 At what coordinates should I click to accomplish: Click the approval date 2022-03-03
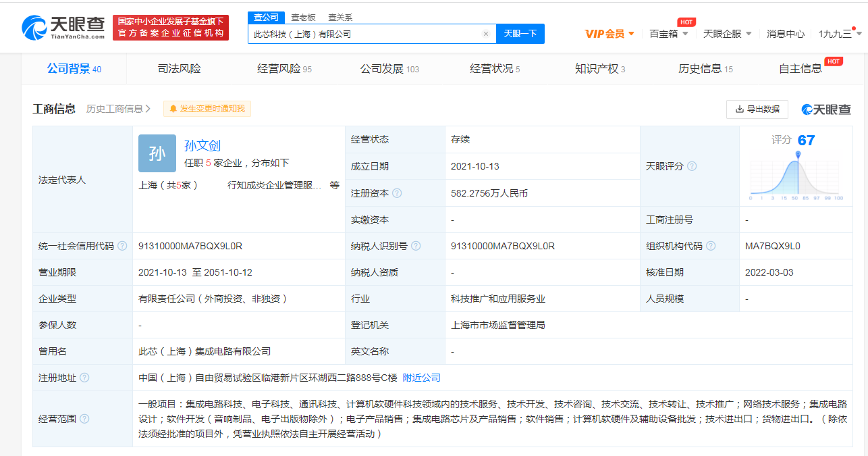point(769,272)
